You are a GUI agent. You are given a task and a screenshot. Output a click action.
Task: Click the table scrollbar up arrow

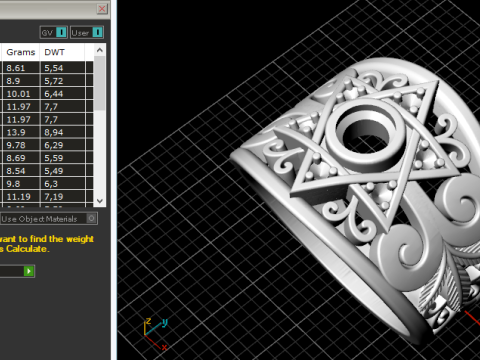[100, 50]
